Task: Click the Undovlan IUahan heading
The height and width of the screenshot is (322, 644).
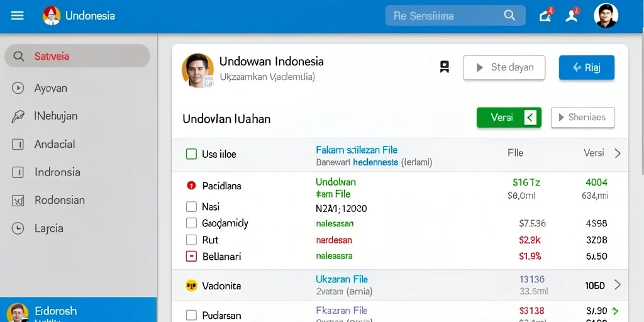Action: point(226,119)
